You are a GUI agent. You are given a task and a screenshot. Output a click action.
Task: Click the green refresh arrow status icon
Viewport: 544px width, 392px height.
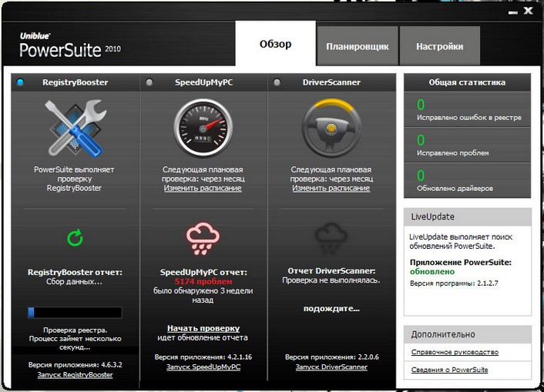[x=75, y=238]
